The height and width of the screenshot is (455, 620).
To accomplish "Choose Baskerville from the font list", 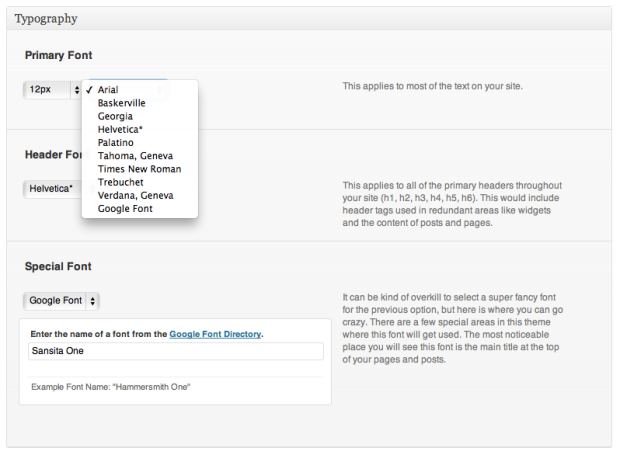I will pos(121,103).
